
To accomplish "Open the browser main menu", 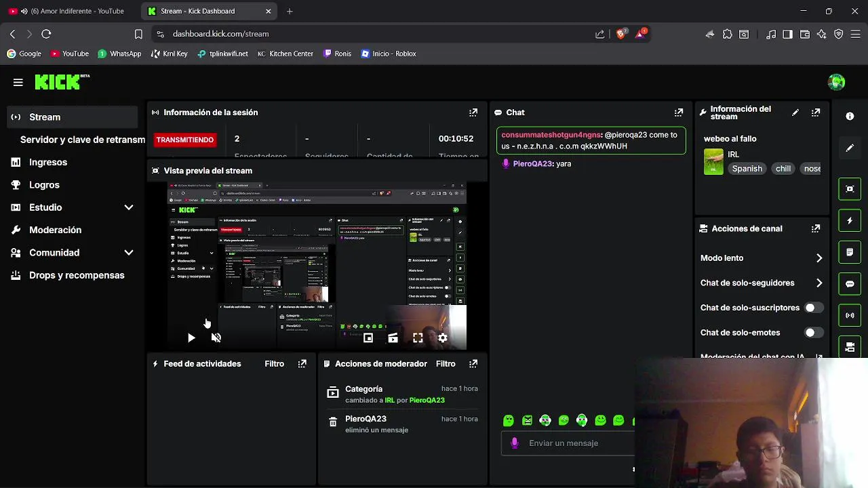I will click(856, 34).
